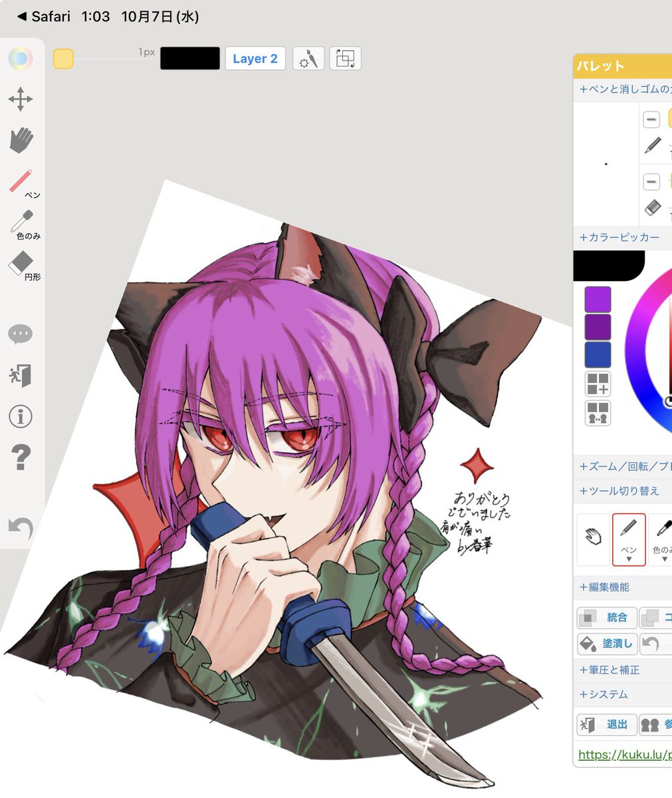Click the brush preview dot area in the palette
Image resolution: width=672 pixels, height=798 pixels.
(606, 164)
